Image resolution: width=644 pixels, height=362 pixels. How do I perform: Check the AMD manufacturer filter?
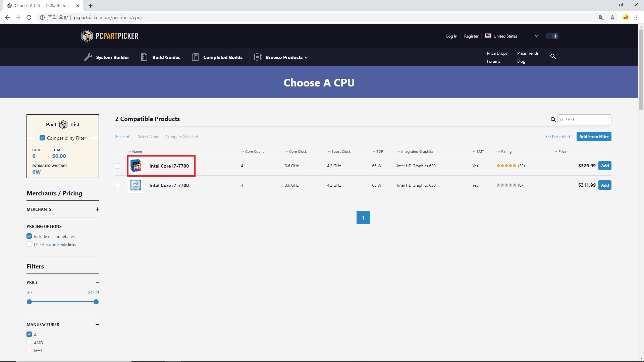pyautogui.click(x=29, y=343)
